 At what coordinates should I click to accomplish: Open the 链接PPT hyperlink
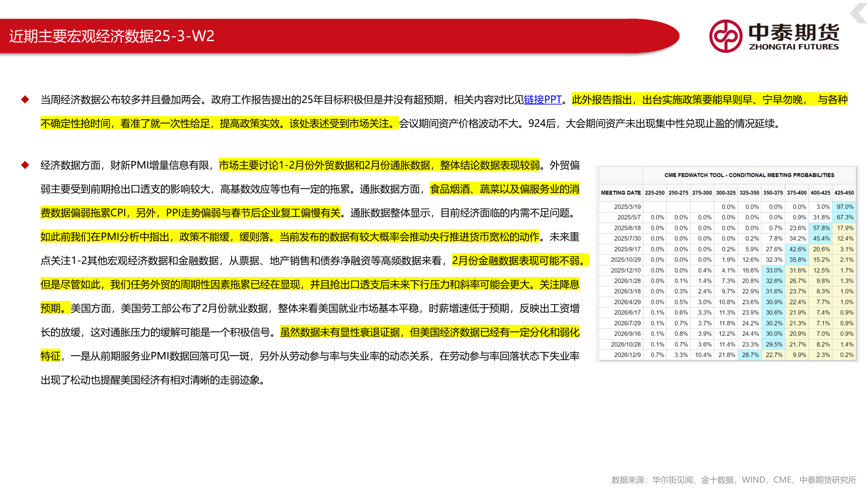(x=542, y=99)
